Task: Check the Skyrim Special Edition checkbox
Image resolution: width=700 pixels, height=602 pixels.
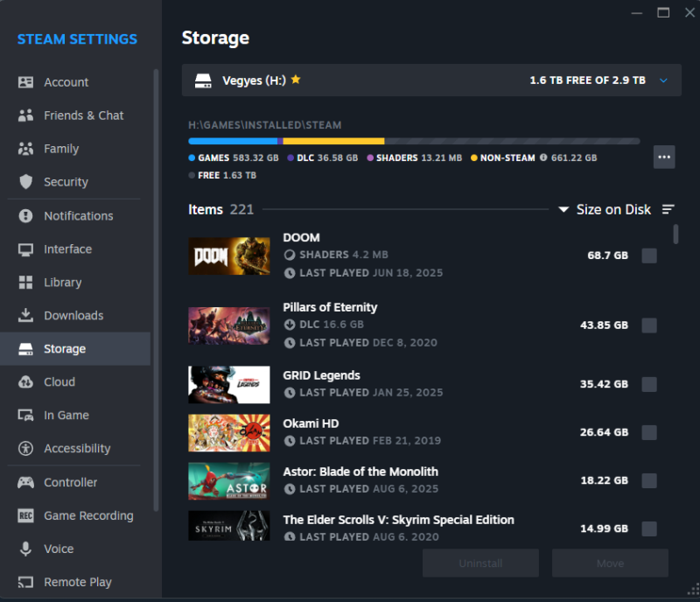Action: click(649, 529)
